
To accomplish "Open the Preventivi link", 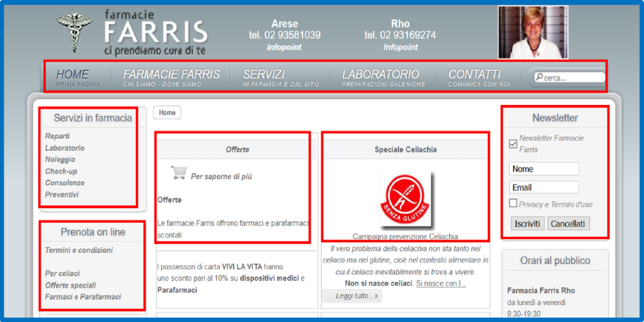I will [62, 195].
